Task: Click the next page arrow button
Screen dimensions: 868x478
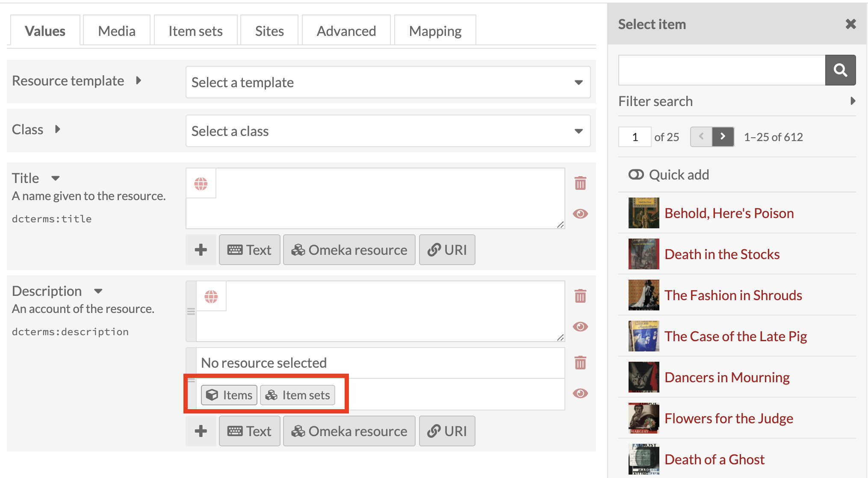Action: click(723, 136)
